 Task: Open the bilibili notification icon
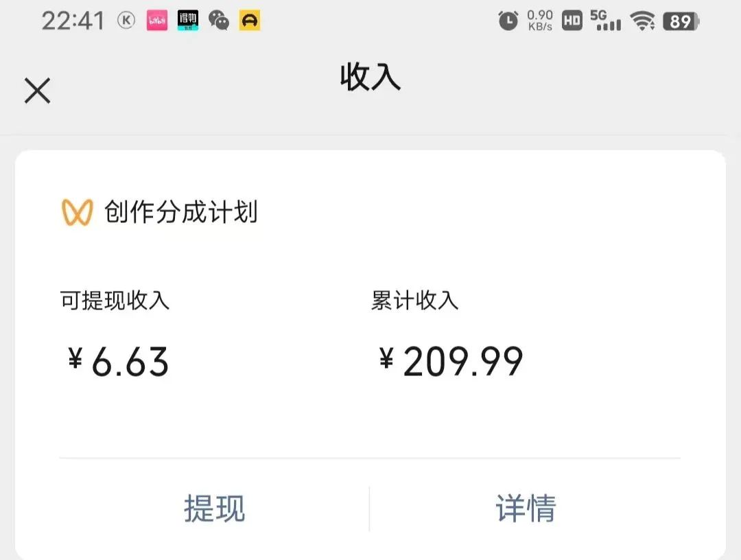pos(157,21)
